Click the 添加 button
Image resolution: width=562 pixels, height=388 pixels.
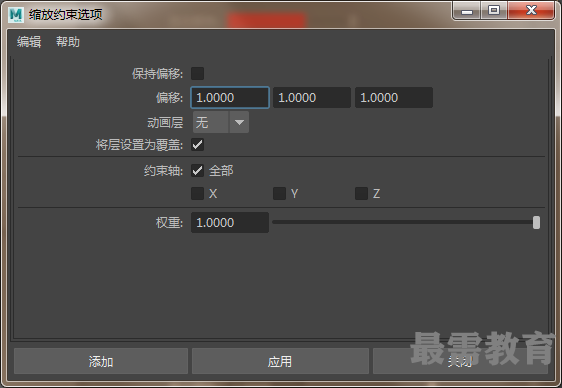(101, 361)
